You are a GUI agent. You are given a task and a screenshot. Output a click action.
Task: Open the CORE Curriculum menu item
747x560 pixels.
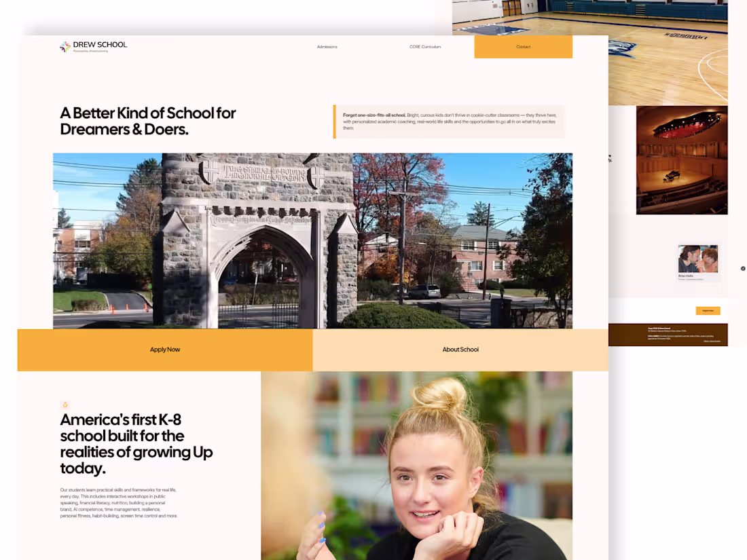pos(424,47)
